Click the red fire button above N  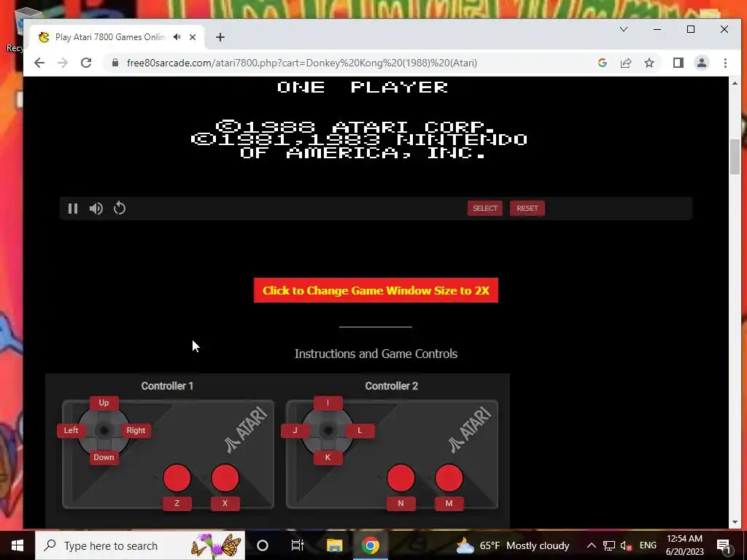click(400, 478)
